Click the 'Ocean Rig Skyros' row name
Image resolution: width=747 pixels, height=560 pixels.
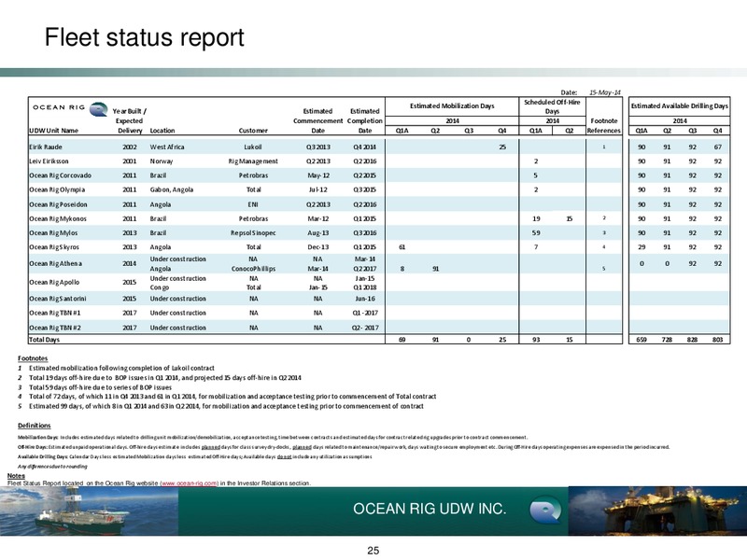tap(54, 247)
